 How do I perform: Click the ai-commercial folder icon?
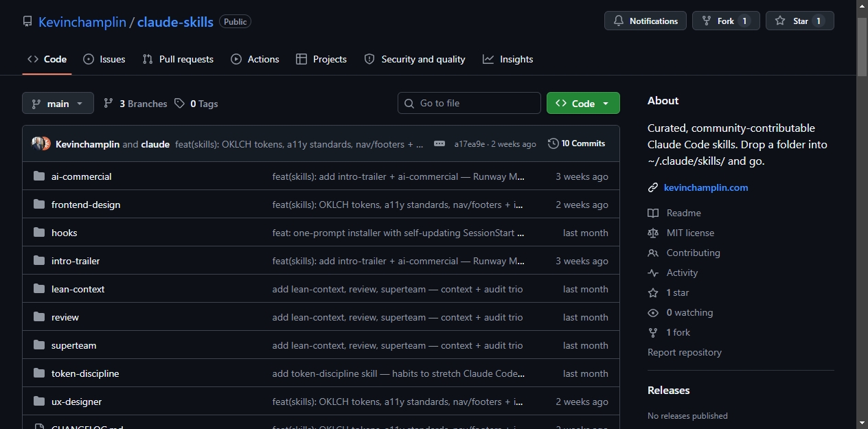point(39,176)
